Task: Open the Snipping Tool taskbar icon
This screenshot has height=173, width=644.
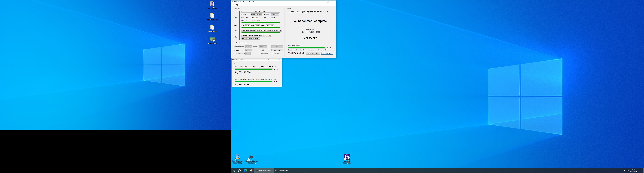Action: (x=251, y=170)
